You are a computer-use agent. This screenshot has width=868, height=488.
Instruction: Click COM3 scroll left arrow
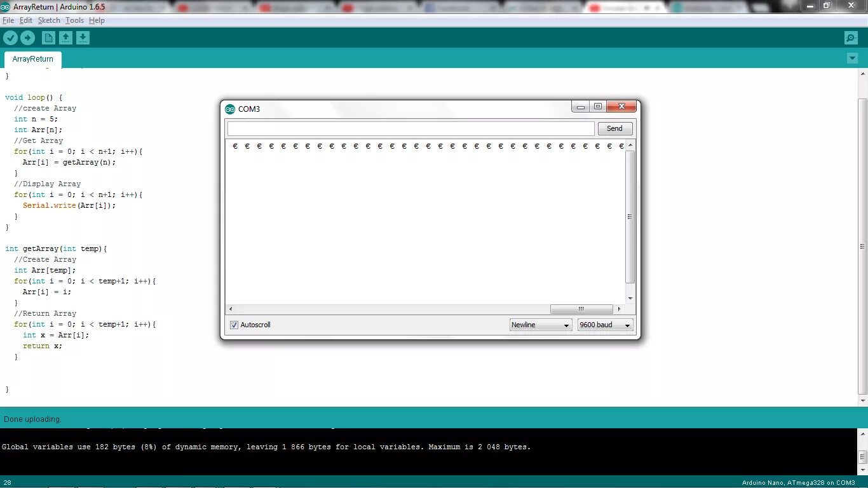[x=230, y=309]
